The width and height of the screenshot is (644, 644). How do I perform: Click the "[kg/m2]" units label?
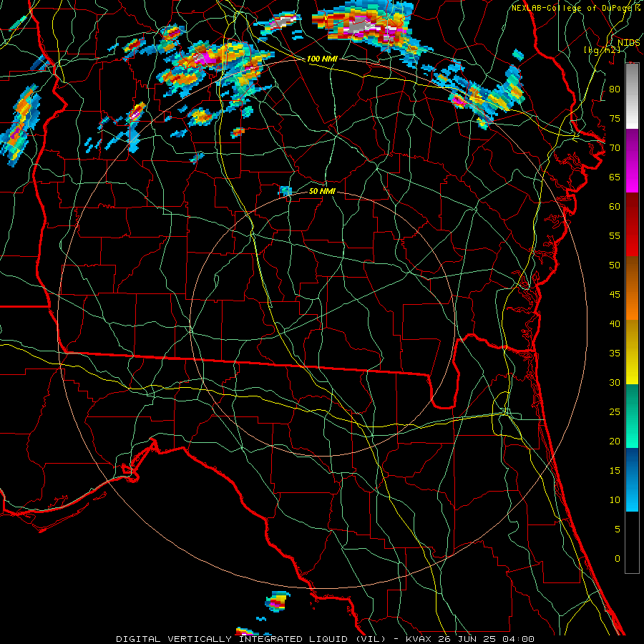(x=602, y=50)
